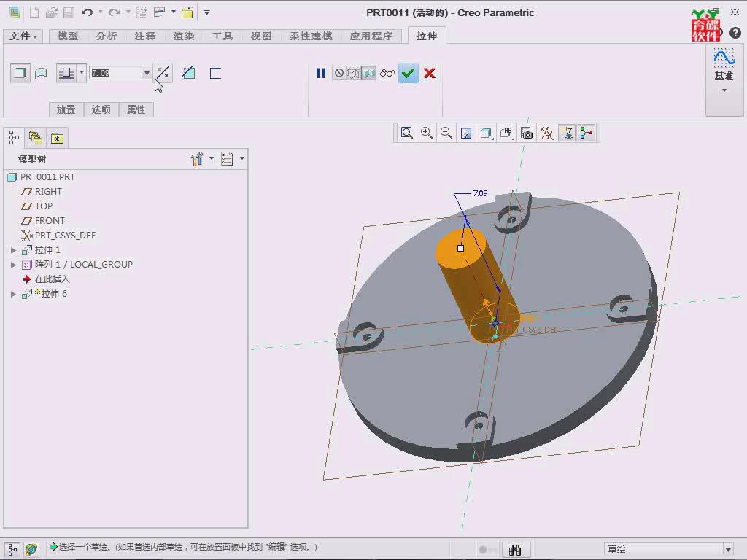The image size is (747, 560).
Task: Flip the extrude depth direction
Action: 163,73
